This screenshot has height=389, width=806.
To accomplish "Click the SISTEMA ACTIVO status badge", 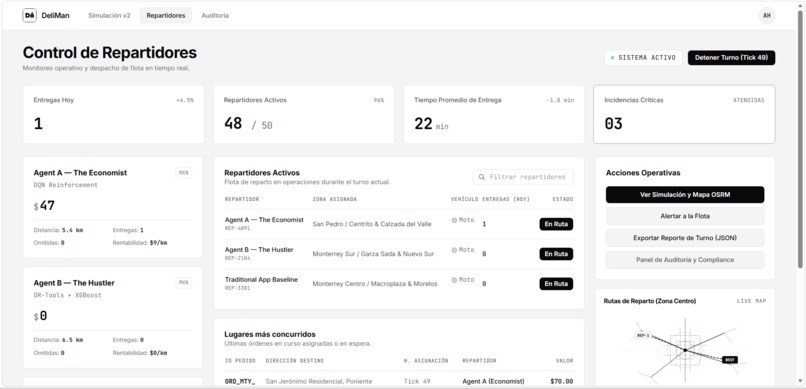I will [643, 58].
